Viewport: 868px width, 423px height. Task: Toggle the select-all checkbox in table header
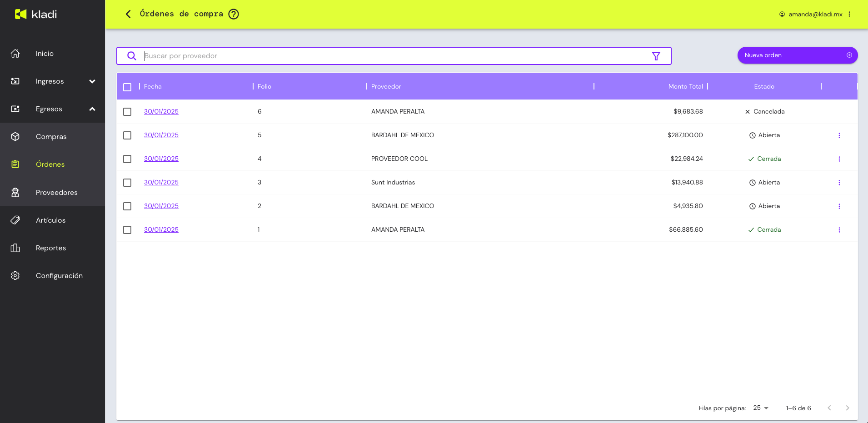point(127,87)
